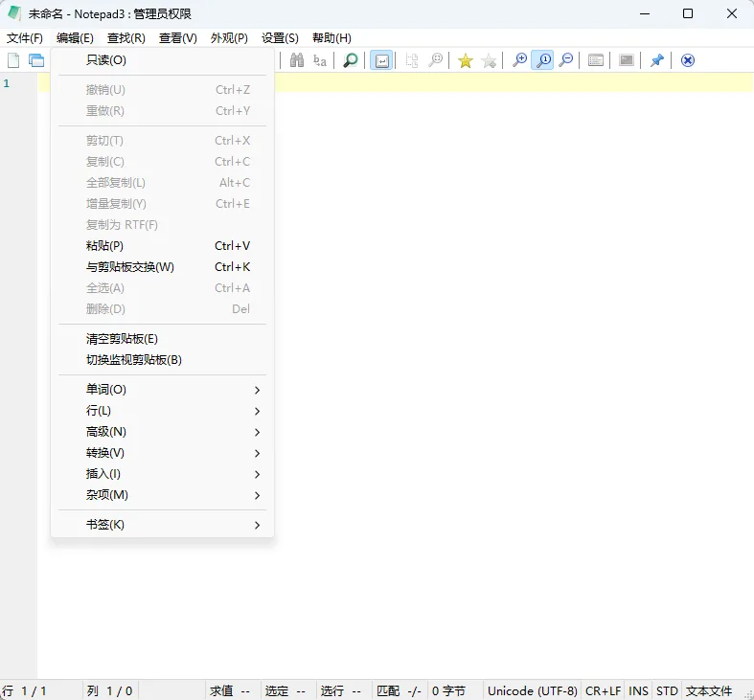The height and width of the screenshot is (700, 754).
Task: Open the 查看(V) menu
Action: pyautogui.click(x=178, y=38)
